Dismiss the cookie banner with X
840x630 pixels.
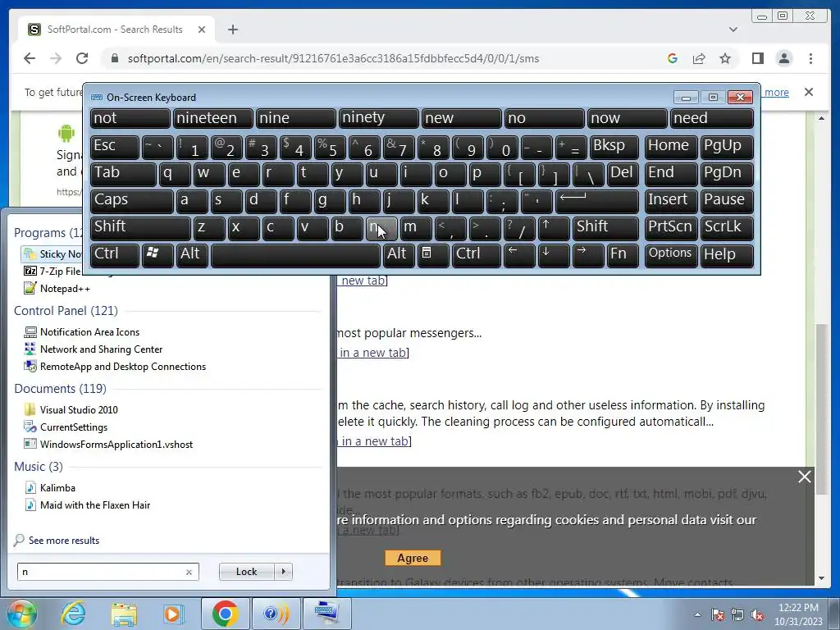tap(804, 477)
